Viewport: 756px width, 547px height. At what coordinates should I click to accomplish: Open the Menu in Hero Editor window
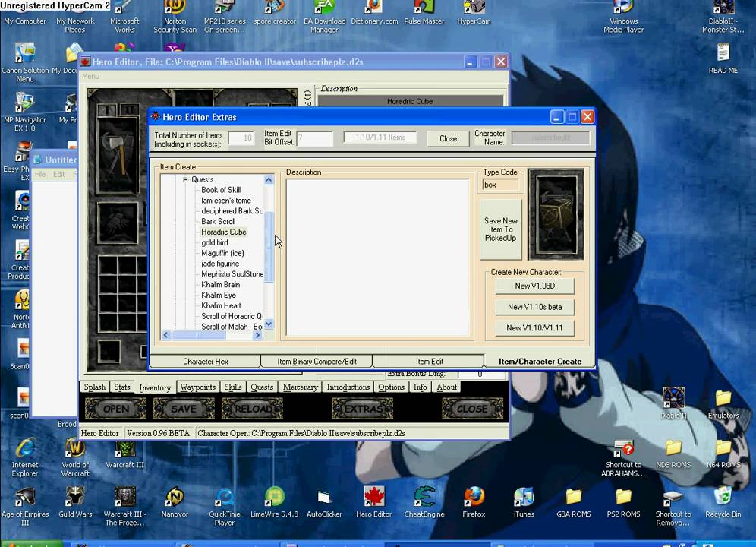(x=90, y=76)
